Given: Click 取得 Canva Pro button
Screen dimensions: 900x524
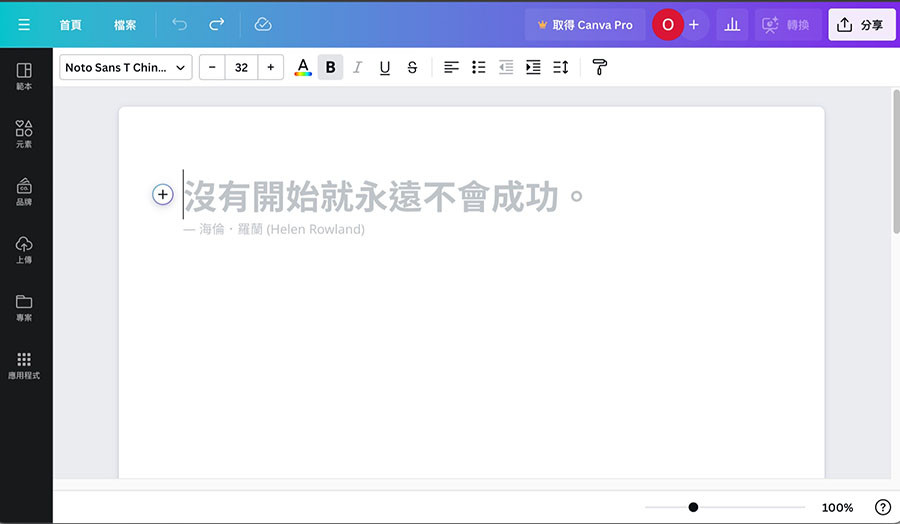Looking at the screenshot, I should [585, 25].
